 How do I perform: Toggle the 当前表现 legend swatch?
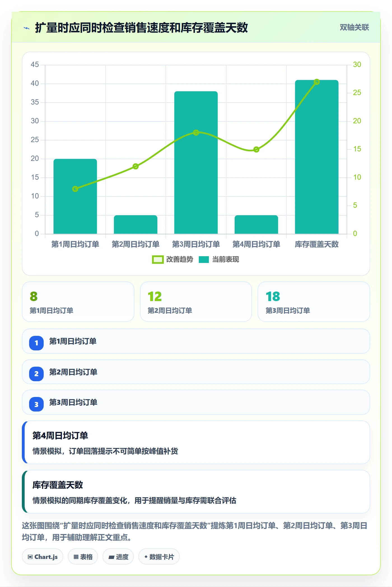coord(204,260)
